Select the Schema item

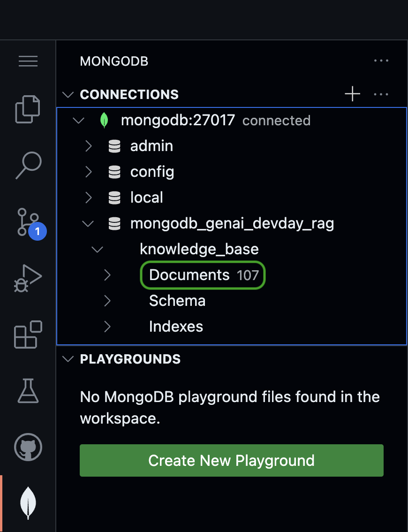click(232, 301)
